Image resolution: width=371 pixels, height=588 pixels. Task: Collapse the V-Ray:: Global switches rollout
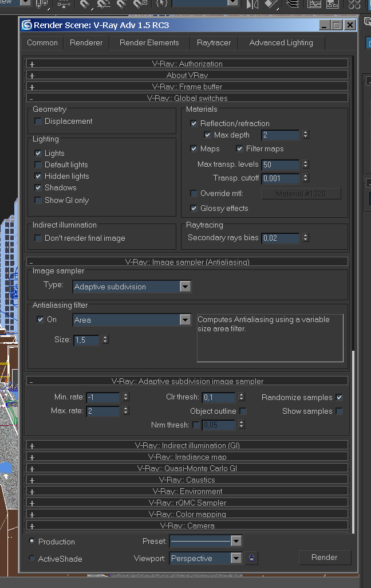(187, 98)
